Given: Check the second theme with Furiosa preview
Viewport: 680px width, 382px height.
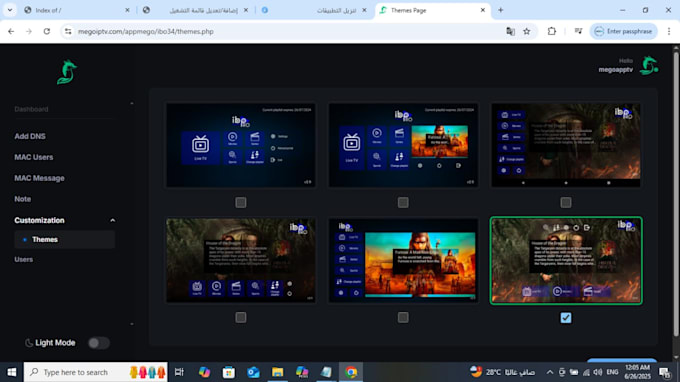Looking at the screenshot, I should (403, 202).
